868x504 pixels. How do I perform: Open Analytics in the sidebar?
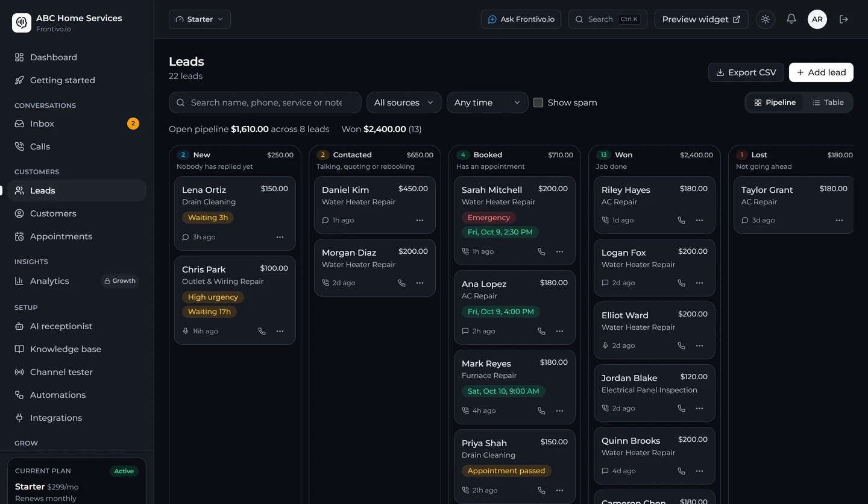coord(77,281)
